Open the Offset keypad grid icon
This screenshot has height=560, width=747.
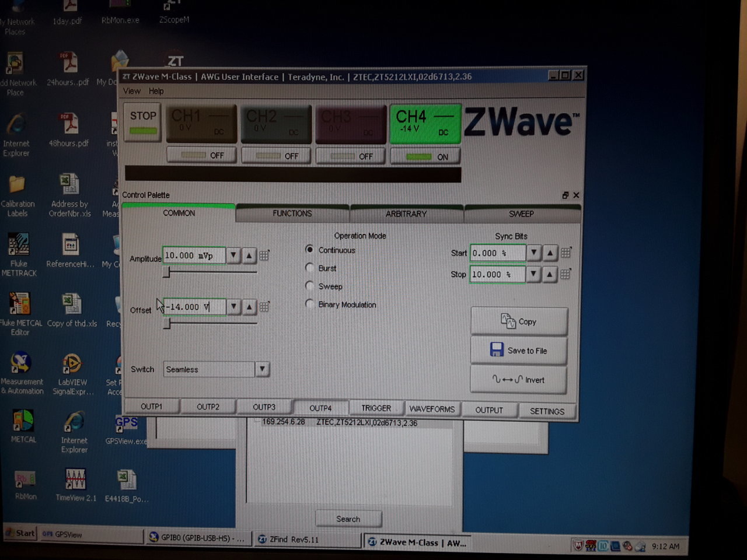tap(264, 306)
